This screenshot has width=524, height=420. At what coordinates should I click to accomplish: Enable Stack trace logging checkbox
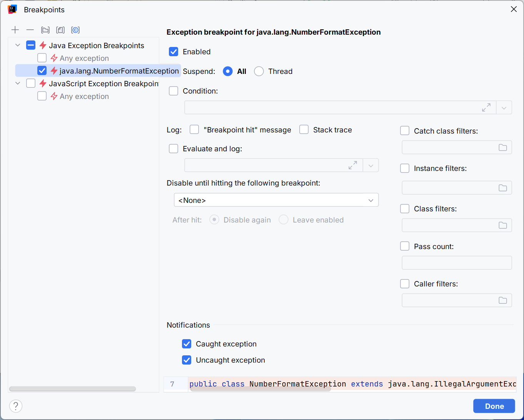pos(304,129)
